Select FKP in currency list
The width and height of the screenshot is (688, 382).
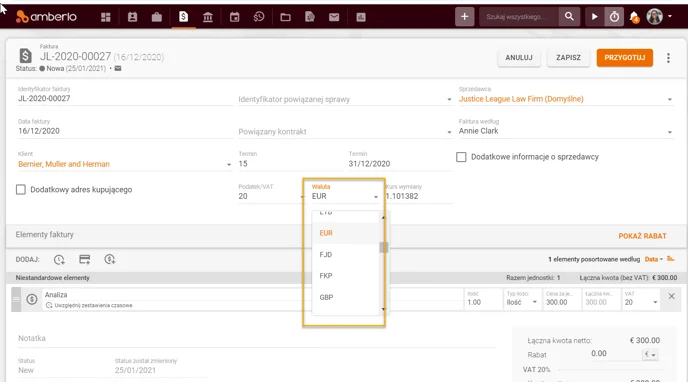pos(345,275)
